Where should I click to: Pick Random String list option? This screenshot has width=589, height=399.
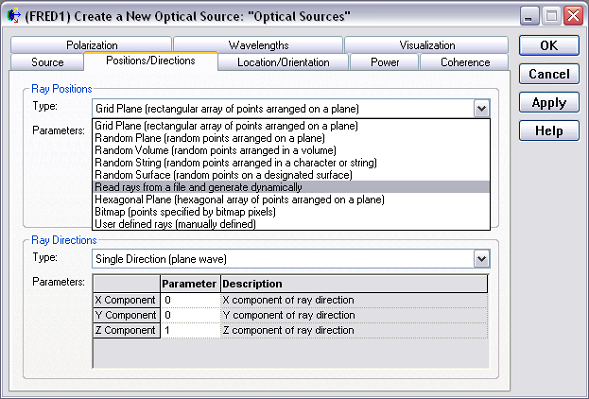(x=291, y=163)
